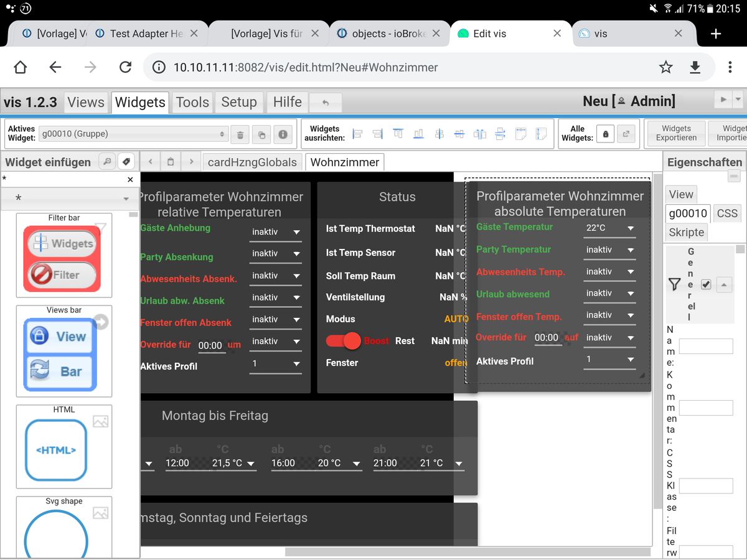The width and height of the screenshot is (747, 560).
Task: Bookmark this page with star icon
Action: (666, 67)
